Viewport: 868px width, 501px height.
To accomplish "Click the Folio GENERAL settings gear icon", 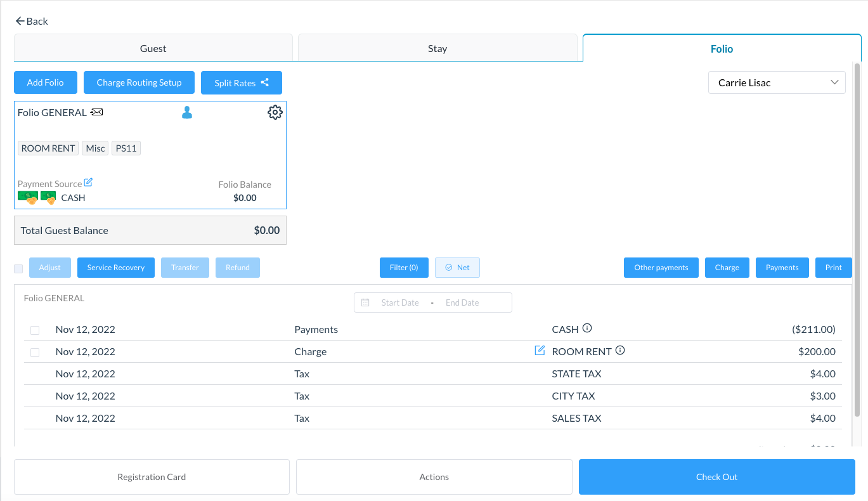I will point(275,113).
